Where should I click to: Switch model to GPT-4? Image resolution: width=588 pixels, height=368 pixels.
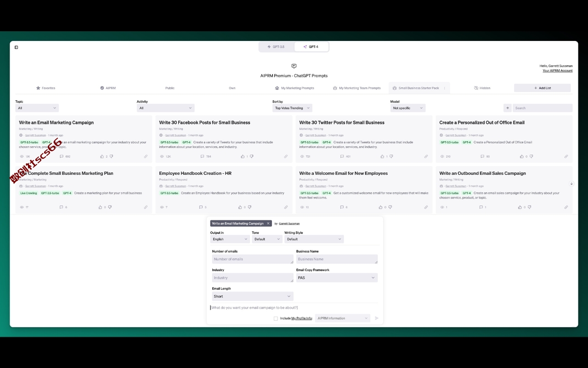coord(311,47)
